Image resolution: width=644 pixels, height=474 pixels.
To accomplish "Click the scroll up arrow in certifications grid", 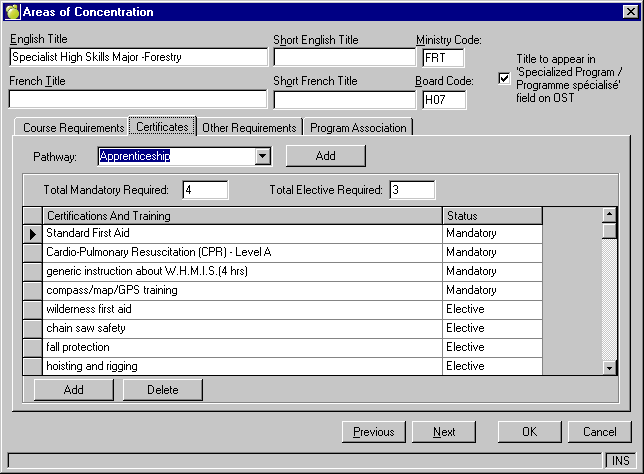I will pos(609,214).
